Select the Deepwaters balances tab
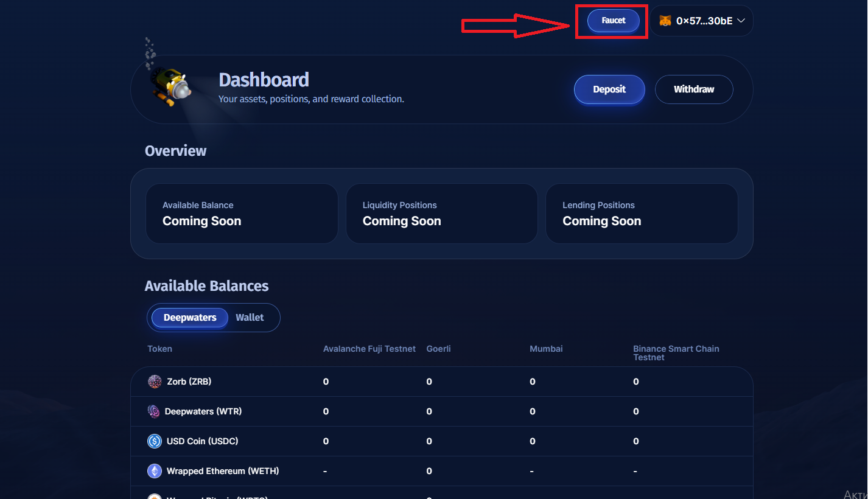Screen dimensions: 868x499 [x=190, y=318]
